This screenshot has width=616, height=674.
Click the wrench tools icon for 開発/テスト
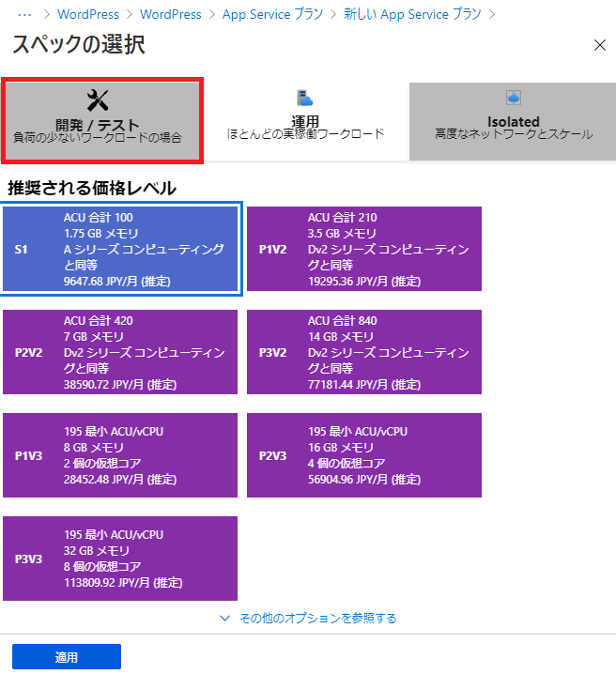[99, 100]
